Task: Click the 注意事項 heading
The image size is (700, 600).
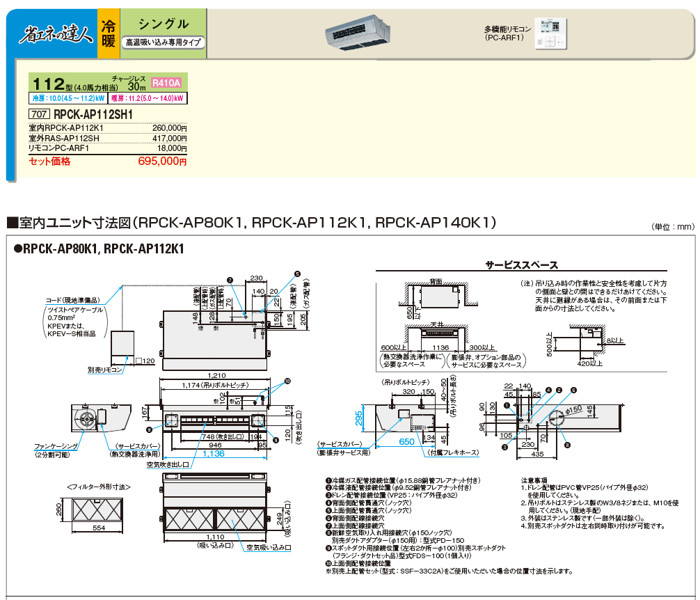Action: (x=534, y=480)
